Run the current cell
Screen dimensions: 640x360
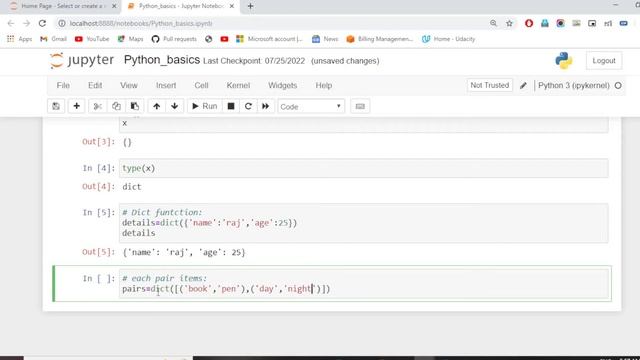(204, 106)
